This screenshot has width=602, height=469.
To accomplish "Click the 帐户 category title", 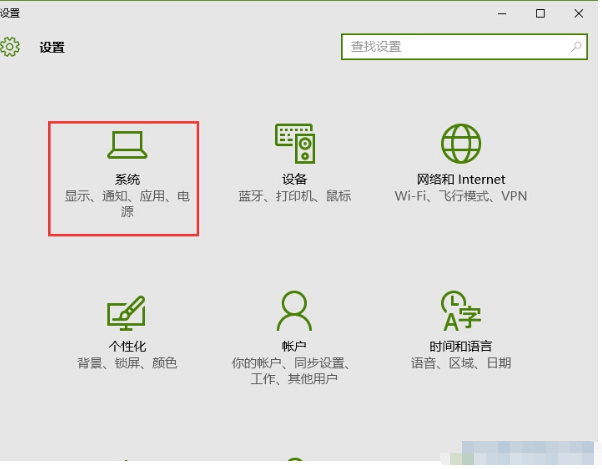I will coord(294,346).
